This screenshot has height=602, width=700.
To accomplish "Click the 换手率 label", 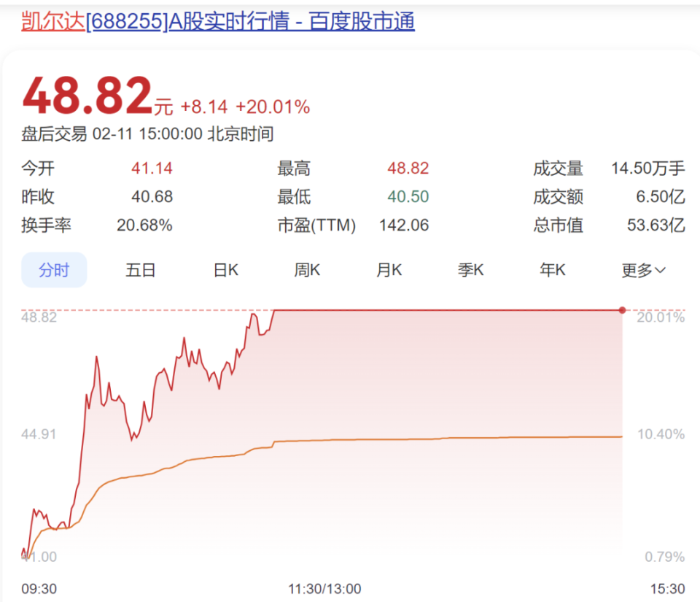I will 47,225.
